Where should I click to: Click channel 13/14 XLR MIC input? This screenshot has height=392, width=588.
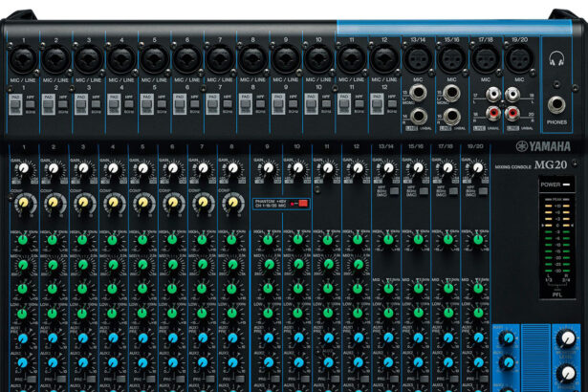coord(418,59)
